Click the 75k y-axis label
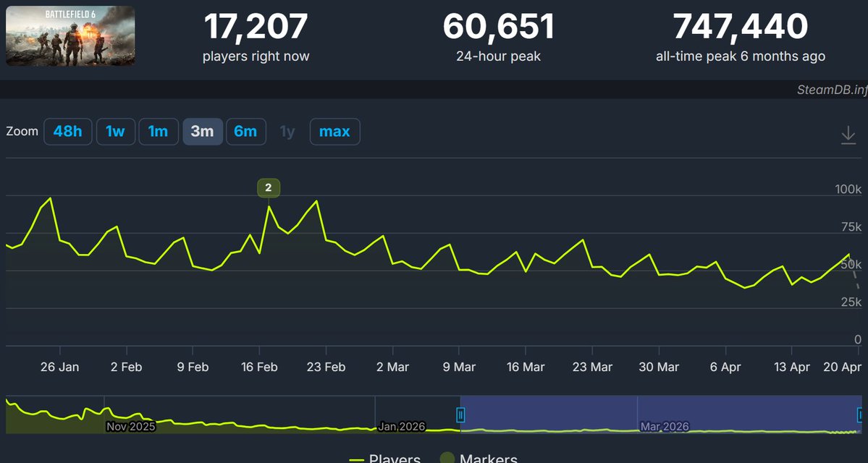868x463 pixels. coord(851,227)
